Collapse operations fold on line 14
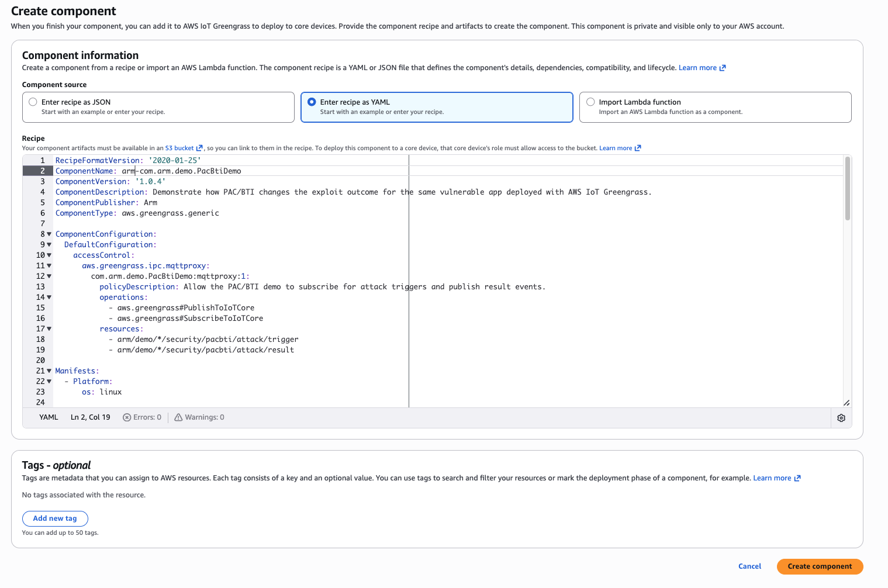This screenshot has width=888, height=588. tap(49, 298)
